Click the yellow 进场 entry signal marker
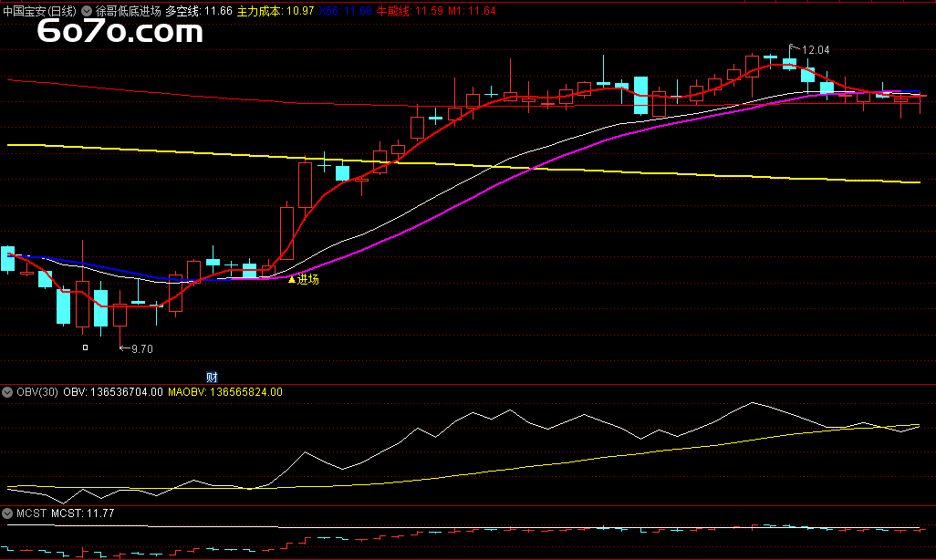Viewport: 936px width, 560px height. tap(303, 279)
